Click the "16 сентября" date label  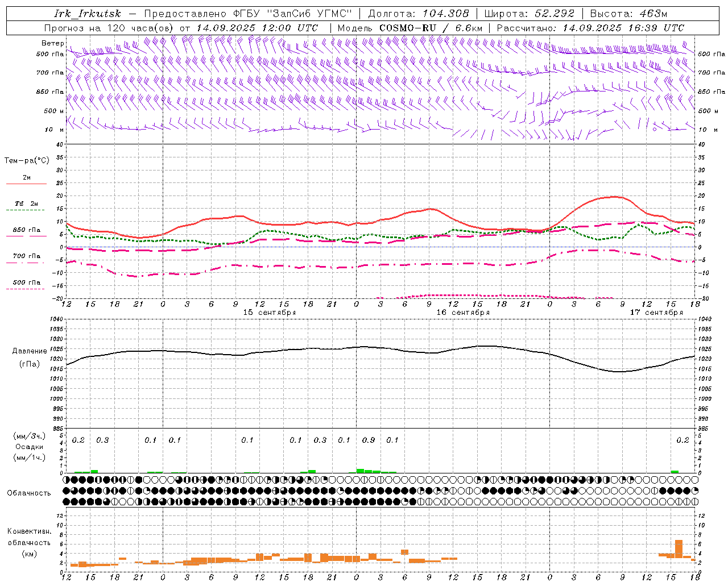click(x=463, y=313)
